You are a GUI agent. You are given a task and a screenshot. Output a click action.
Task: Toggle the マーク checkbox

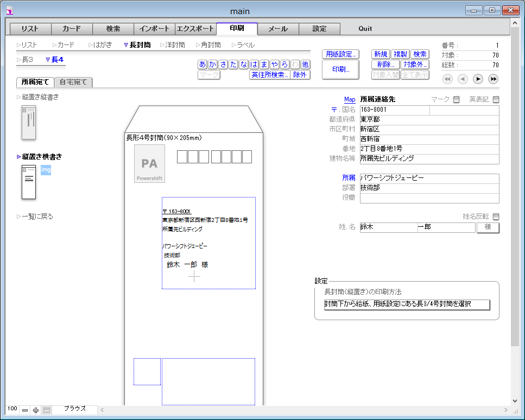pyautogui.click(x=456, y=99)
